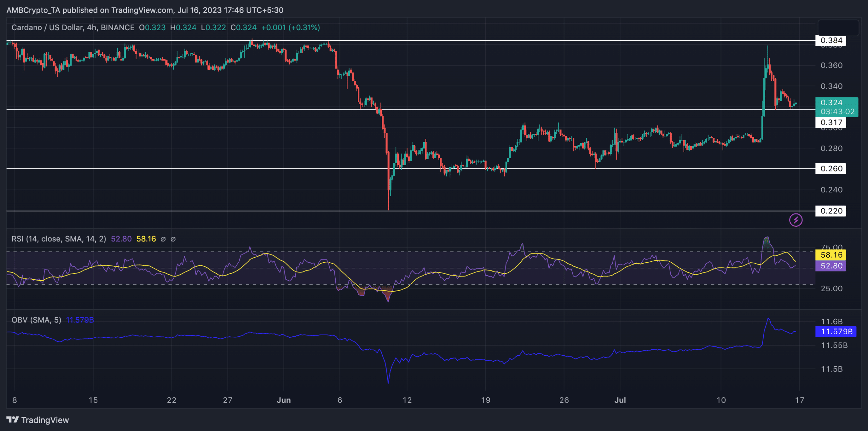This screenshot has height=431, width=868.
Task: Click the OBV axis label 11.6B
Action: coord(832,321)
